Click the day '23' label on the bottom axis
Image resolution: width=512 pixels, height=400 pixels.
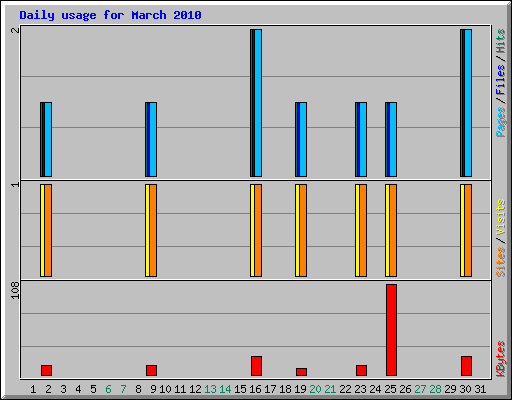pyautogui.click(x=360, y=389)
